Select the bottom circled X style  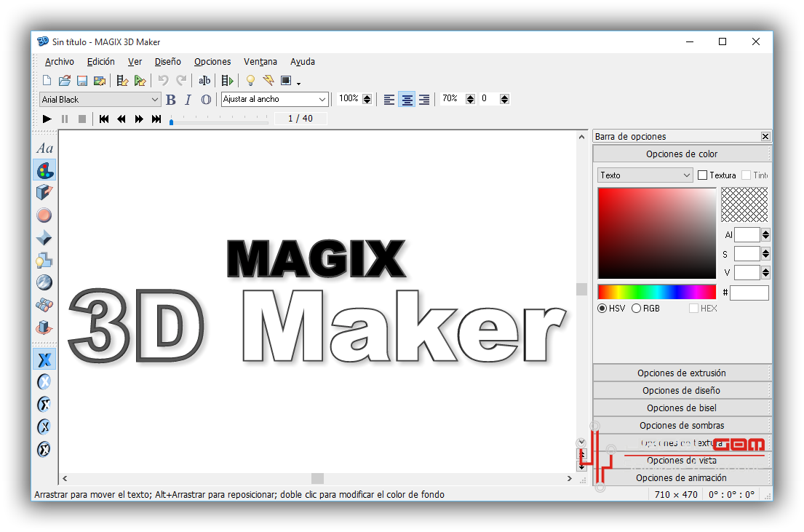[44, 450]
